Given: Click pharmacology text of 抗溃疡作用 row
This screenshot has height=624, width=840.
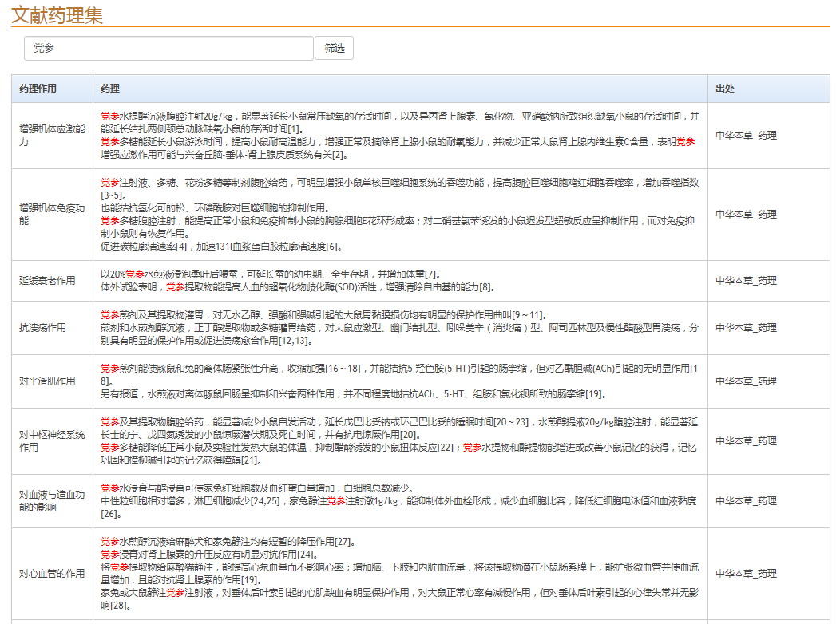Looking at the screenshot, I should [400, 327].
